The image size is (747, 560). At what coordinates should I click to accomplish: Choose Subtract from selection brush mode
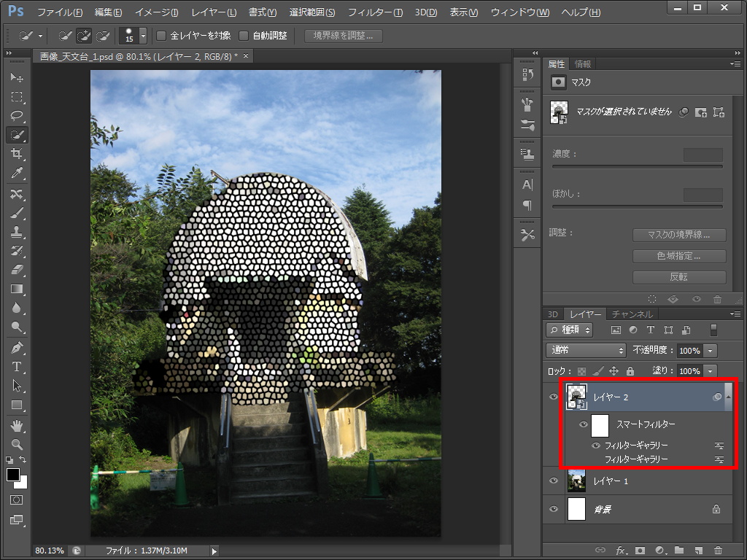(102, 36)
